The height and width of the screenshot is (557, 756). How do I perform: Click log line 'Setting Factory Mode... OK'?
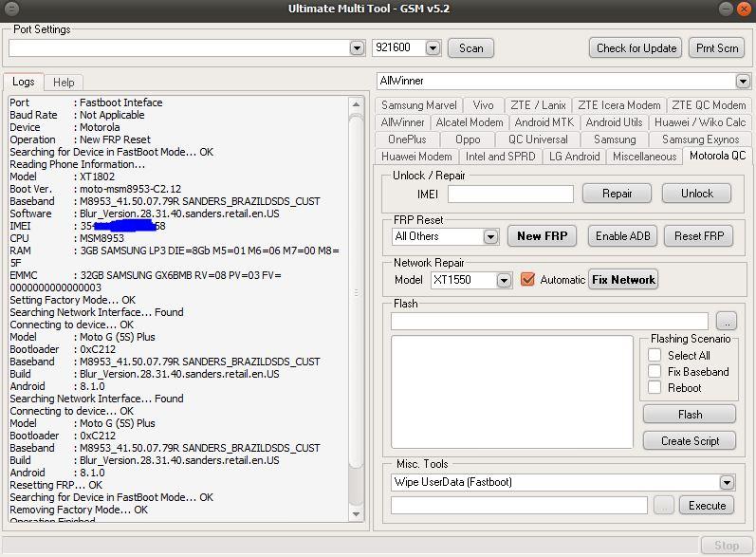(x=72, y=300)
